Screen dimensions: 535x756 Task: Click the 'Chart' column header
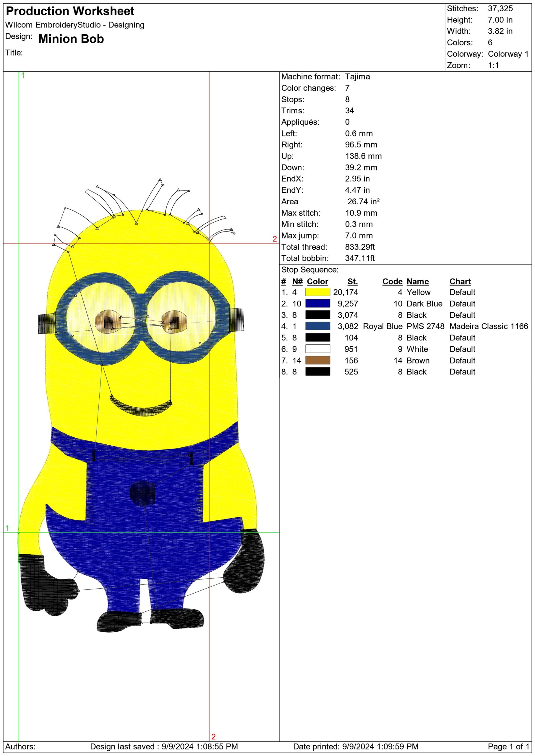(460, 281)
